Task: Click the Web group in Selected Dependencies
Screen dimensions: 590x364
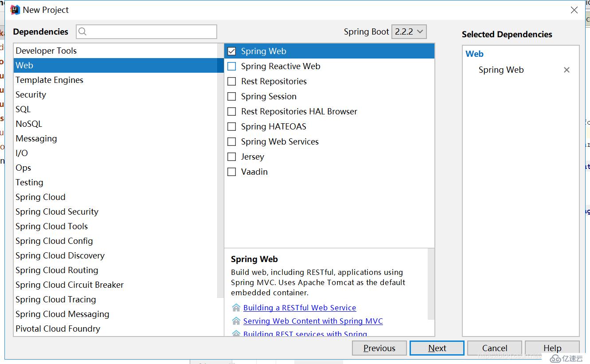Action: 474,54
